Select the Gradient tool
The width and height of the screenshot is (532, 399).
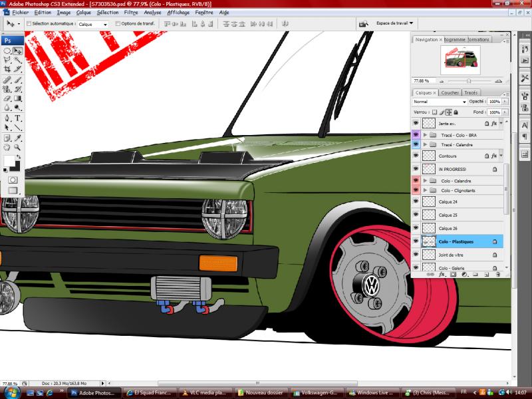coord(17,98)
